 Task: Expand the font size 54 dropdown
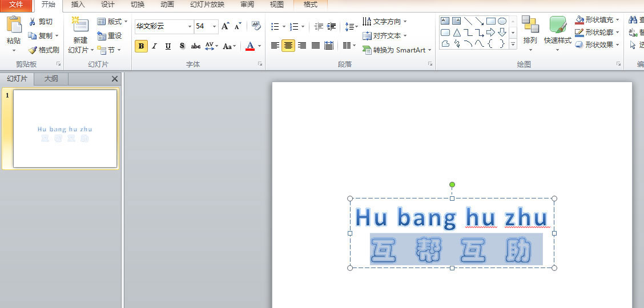tap(215, 27)
